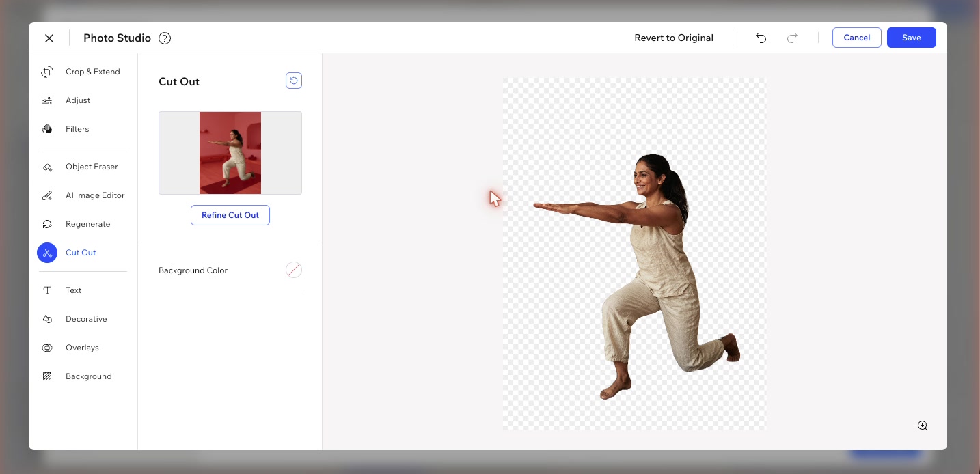980x474 pixels.
Task: Click the Decorative shapes icon
Action: pos(47,319)
